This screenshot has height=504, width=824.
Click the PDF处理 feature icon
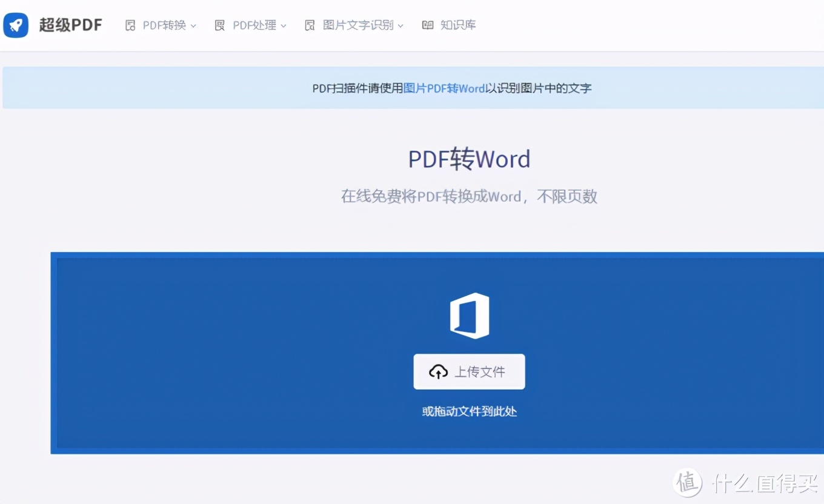pyautogui.click(x=220, y=25)
